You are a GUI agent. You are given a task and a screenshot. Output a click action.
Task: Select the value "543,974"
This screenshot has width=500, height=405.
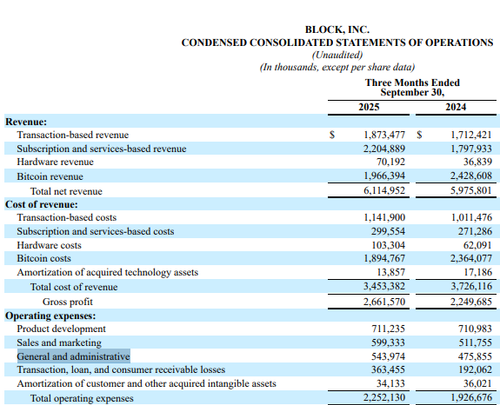pyautogui.click(x=388, y=357)
